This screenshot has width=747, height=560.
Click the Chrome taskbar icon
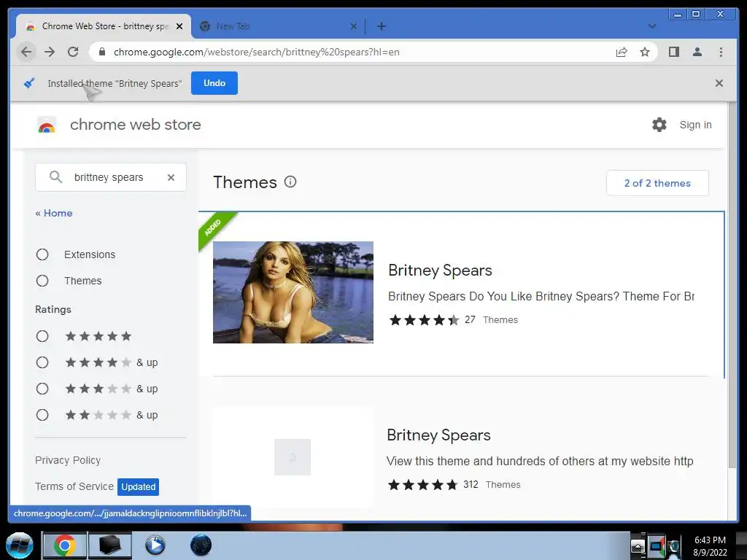pyautogui.click(x=65, y=545)
